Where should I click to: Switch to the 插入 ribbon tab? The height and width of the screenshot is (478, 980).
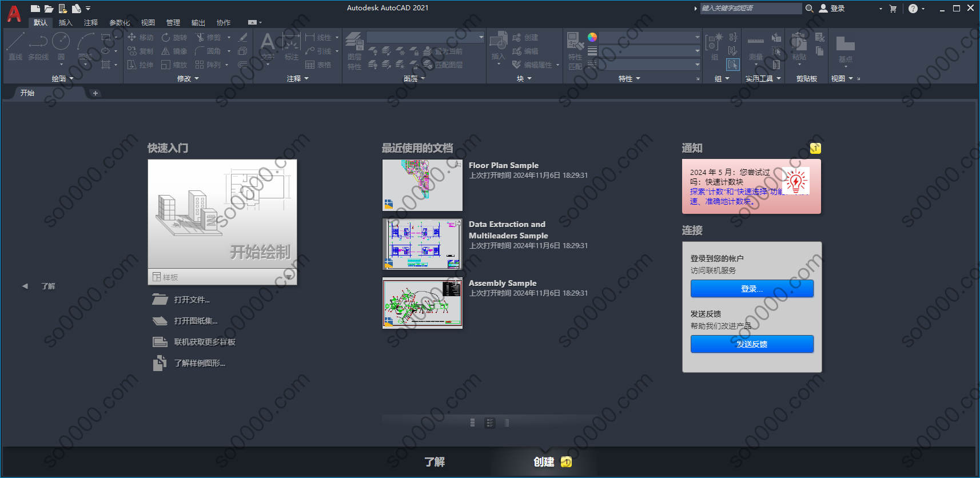66,23
